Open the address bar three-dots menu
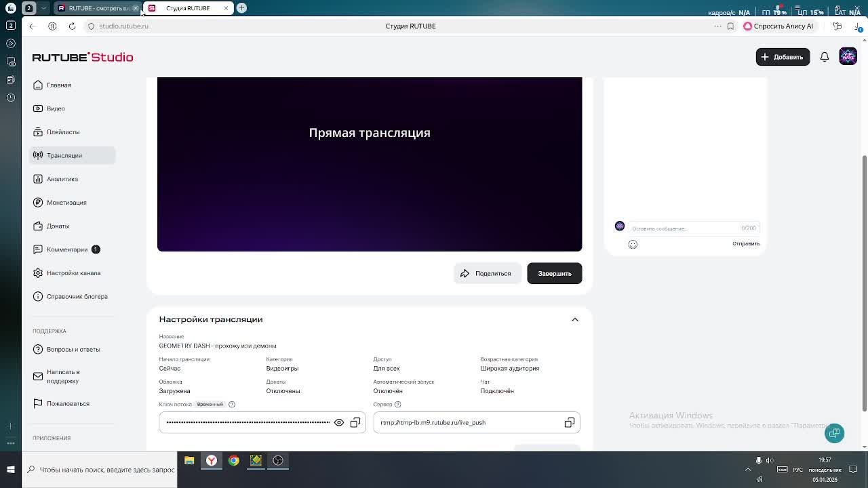The image size is (868, 488). pos(717,26)
